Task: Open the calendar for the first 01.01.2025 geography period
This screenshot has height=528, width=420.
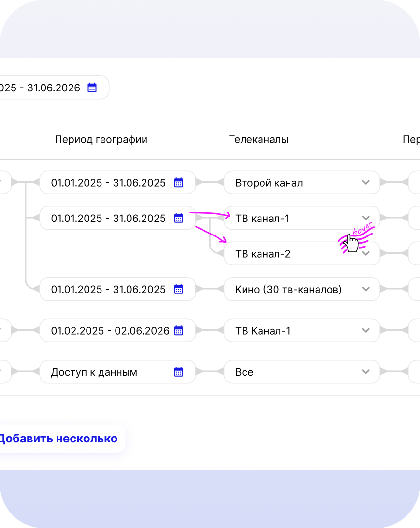Action: [x=178, y=182]
